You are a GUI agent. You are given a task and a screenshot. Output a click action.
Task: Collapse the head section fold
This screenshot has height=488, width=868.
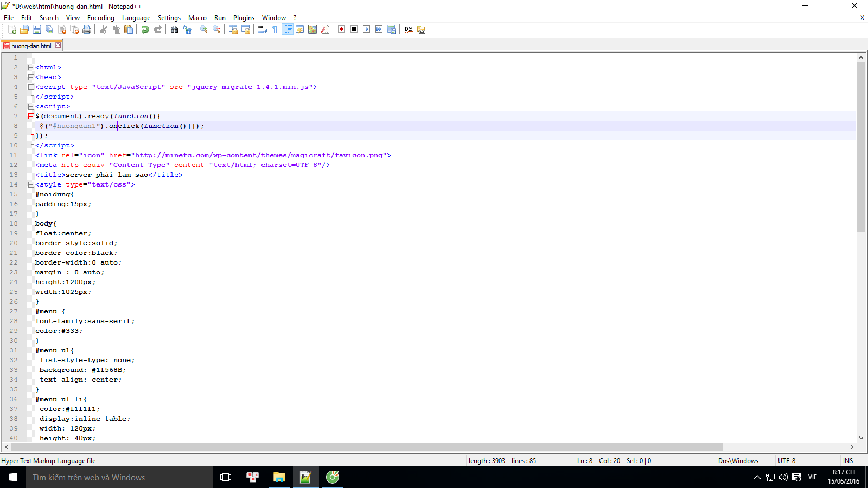[31, 77]
